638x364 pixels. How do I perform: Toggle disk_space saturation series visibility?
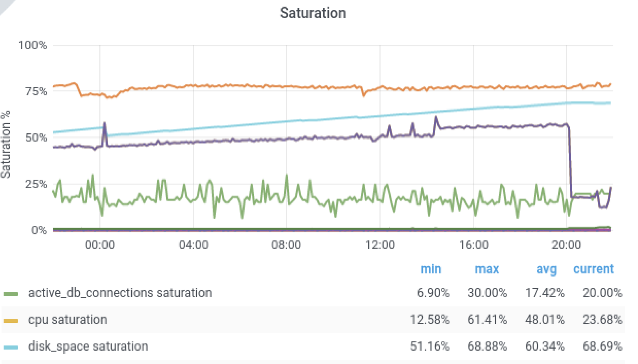[88, 346]
